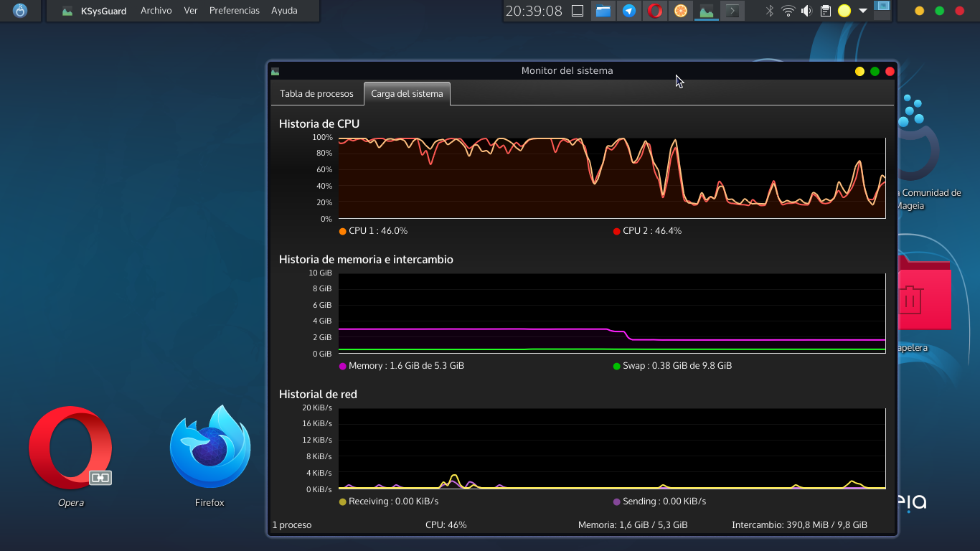Click the CPU: 46% status bar entry
The height and width of the screenshot is (551, 980).
click(446, 525)
